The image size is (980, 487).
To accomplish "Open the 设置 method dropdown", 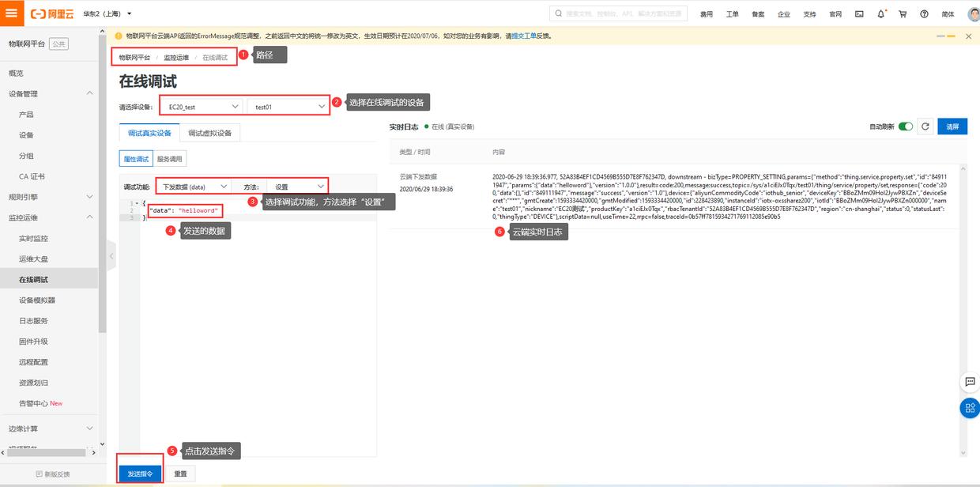I will [x=299, y=187].
